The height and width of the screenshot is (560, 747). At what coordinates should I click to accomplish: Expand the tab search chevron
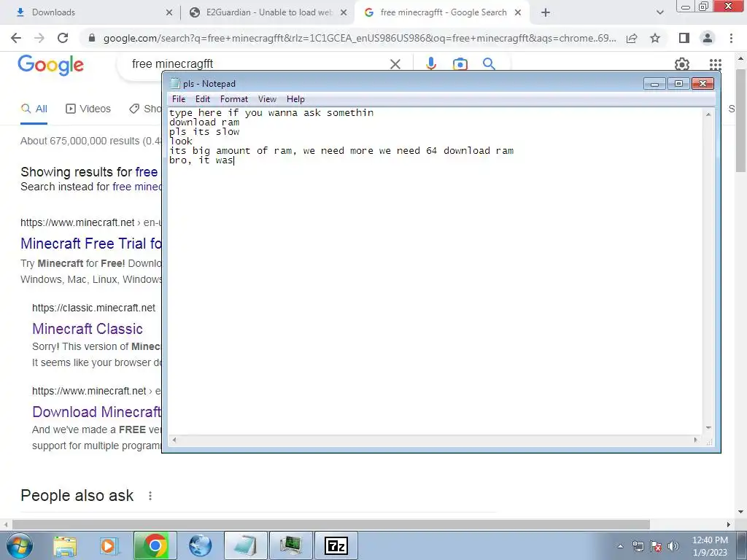pos(659,12)
